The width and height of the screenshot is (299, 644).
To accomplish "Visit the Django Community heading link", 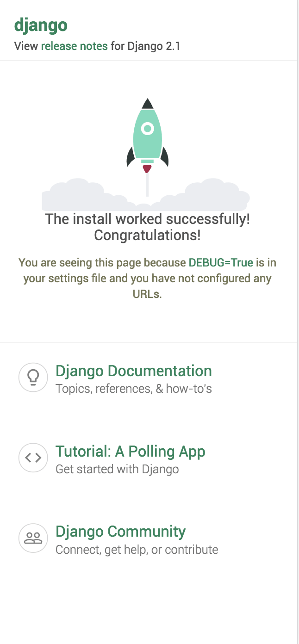I will [x=120, y=532].
